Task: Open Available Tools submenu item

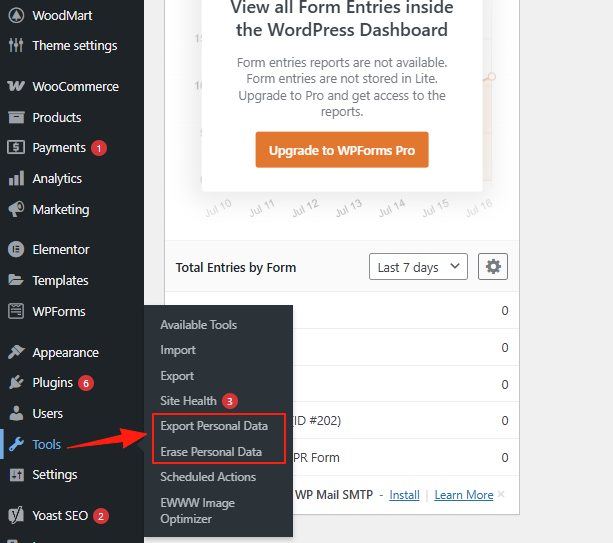Action: [199, 325]
